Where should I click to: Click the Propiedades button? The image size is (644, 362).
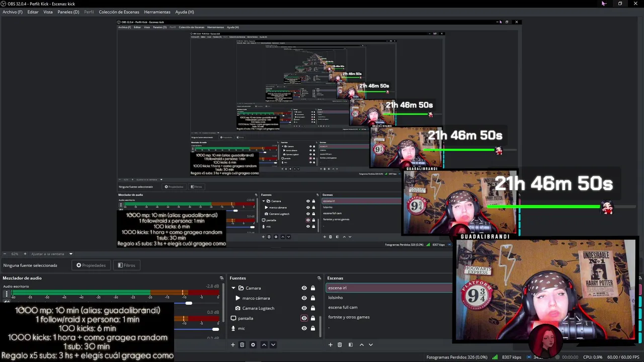tap(91, 265)
